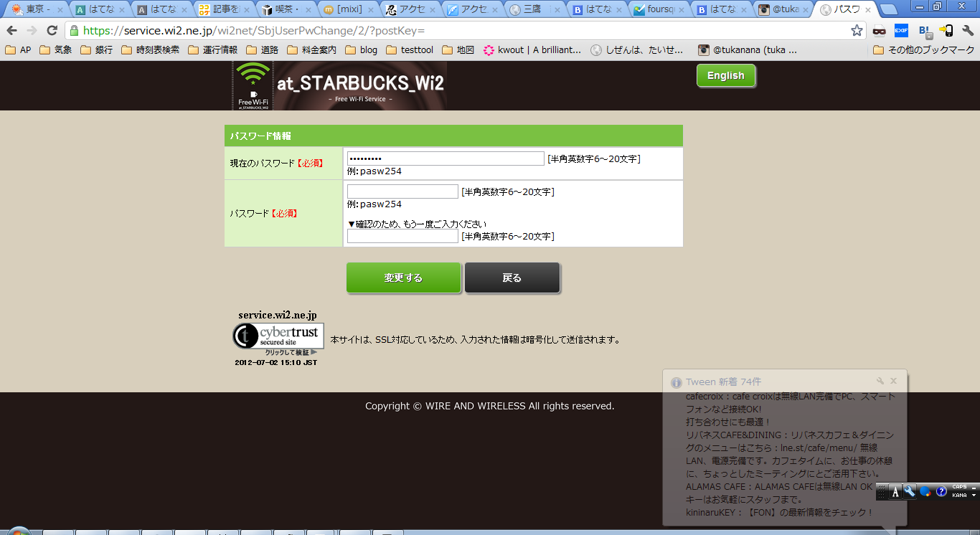Open settings wrench in Tween notification

(x=880, y=382)
